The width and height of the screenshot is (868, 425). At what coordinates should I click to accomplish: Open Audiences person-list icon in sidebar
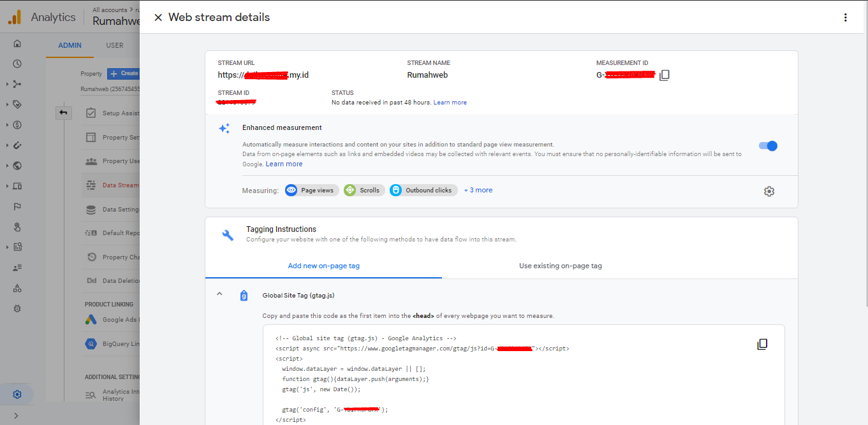(17, 268)
